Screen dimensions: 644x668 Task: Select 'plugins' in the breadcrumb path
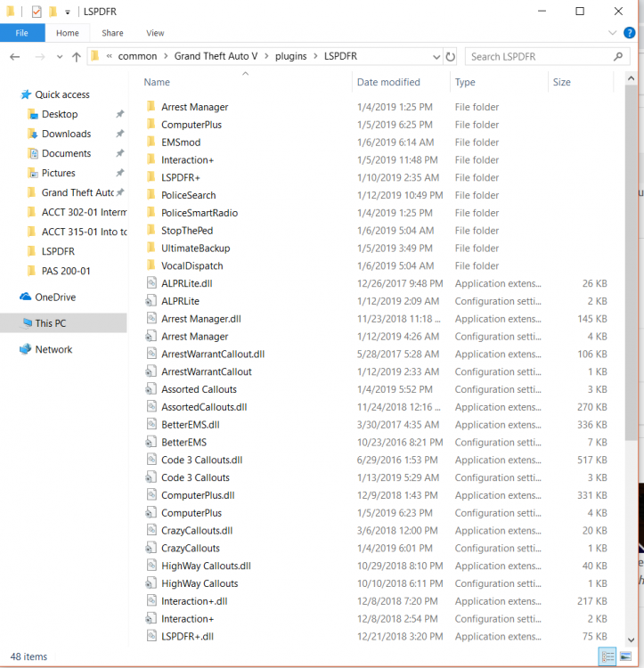click(290, 56)
